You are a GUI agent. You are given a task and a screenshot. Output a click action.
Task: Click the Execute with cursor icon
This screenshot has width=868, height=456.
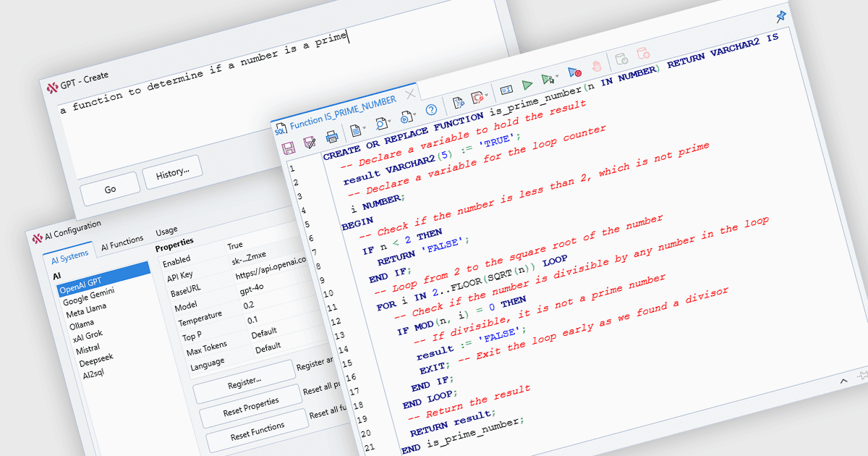tap(548, 78)
